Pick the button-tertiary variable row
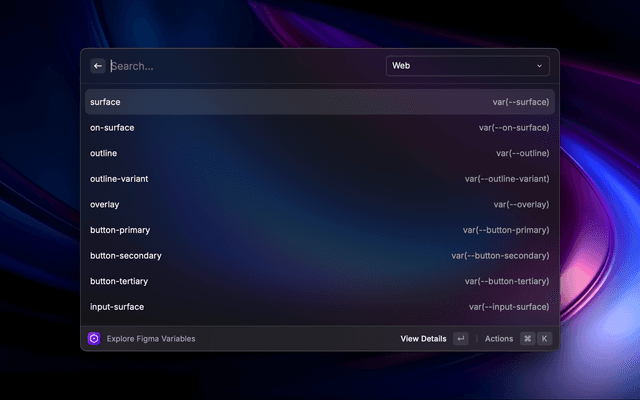 pyautogui.click(x=319, y=281)
